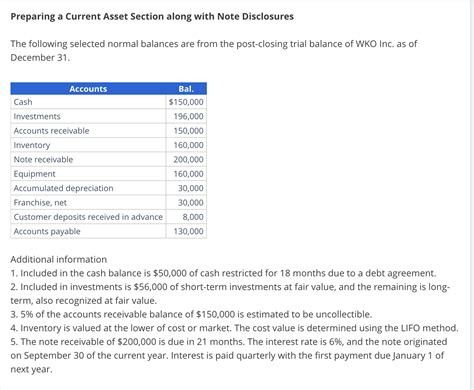Click the 196,000 investments balance cell
The image size is (474, 390).
point(186,116)
